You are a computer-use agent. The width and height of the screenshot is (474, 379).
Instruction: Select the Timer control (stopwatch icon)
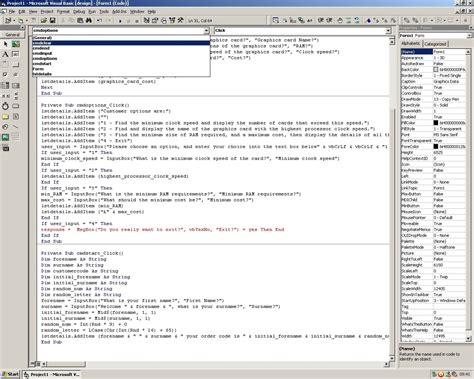(x=5, y=106)
